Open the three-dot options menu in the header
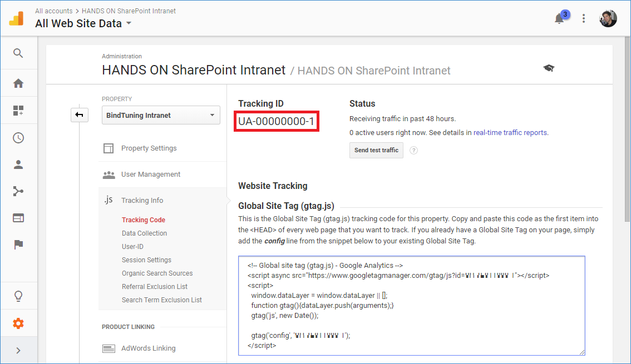Screen dimensions: 631x364 (x=583, y=18)
